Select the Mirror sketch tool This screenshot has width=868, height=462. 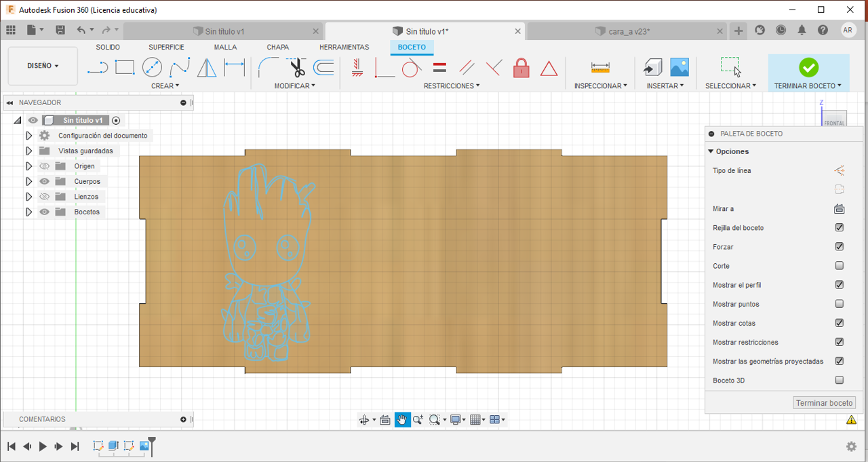207,67
